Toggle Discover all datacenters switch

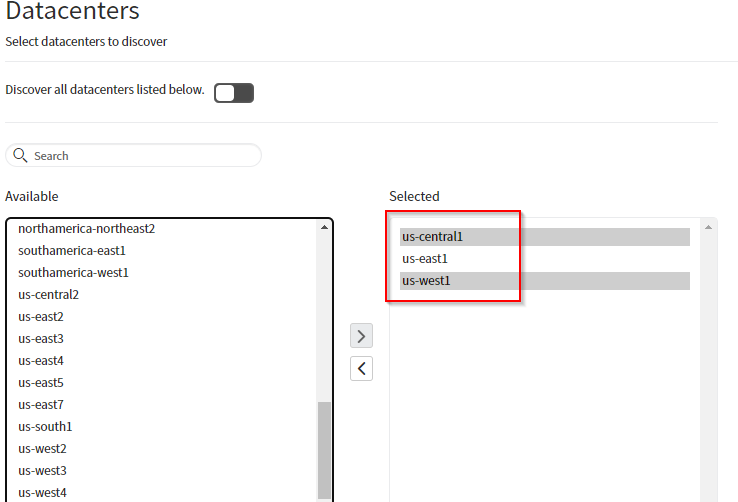(234, 93)
